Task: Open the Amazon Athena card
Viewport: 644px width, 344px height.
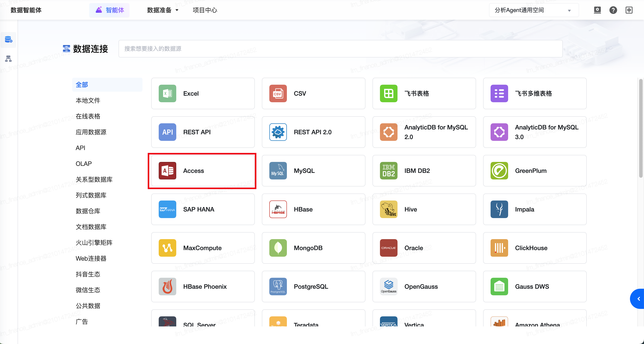Action: coord(534,318)
